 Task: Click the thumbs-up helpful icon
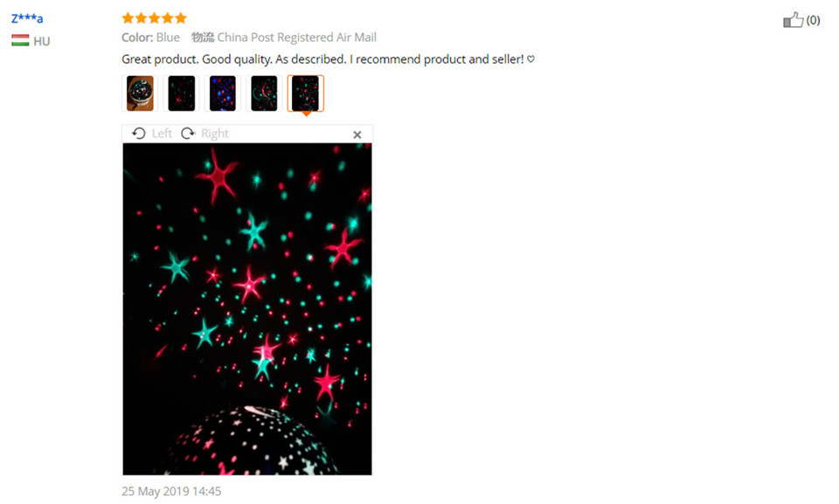point(793,20)
